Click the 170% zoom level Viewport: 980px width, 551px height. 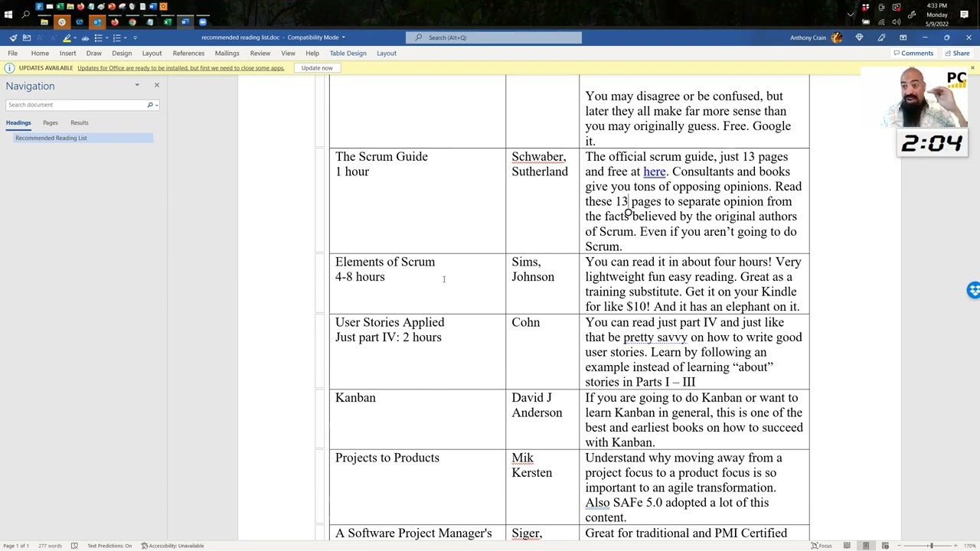971,546
